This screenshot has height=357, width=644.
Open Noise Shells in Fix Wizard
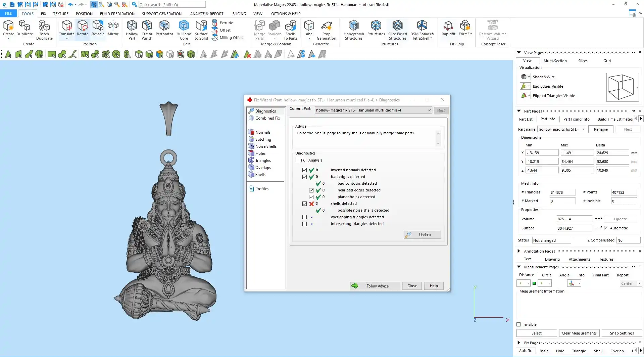(x=265, y=146)
